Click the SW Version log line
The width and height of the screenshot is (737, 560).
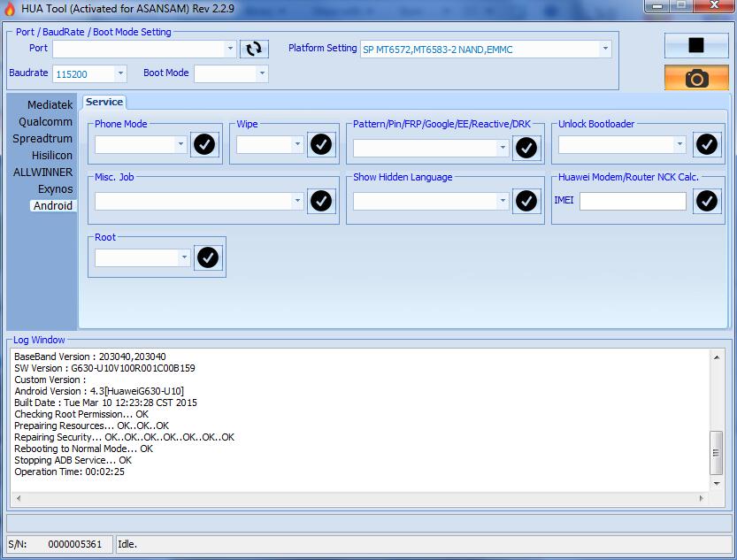104,368
